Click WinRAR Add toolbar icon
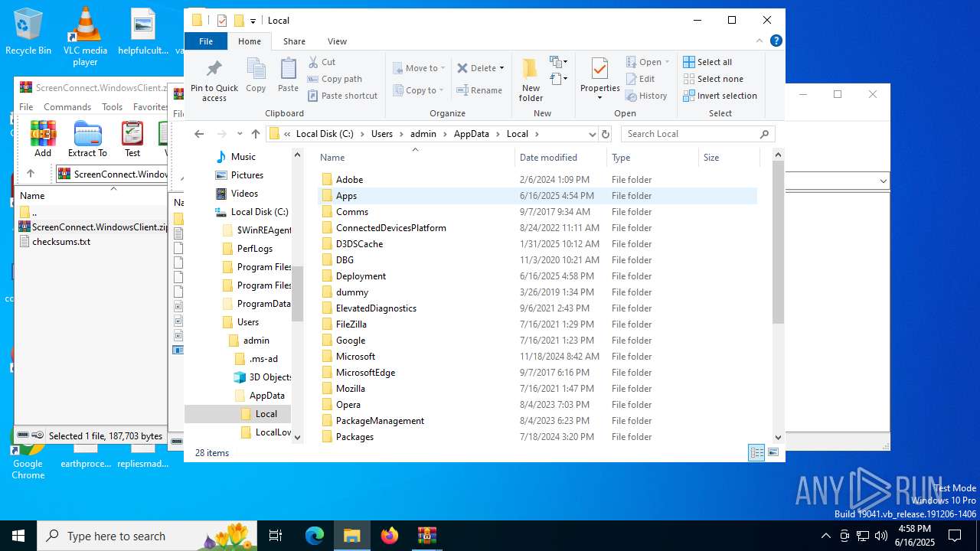Screen dimensions: 980x551 click(43, 139)
